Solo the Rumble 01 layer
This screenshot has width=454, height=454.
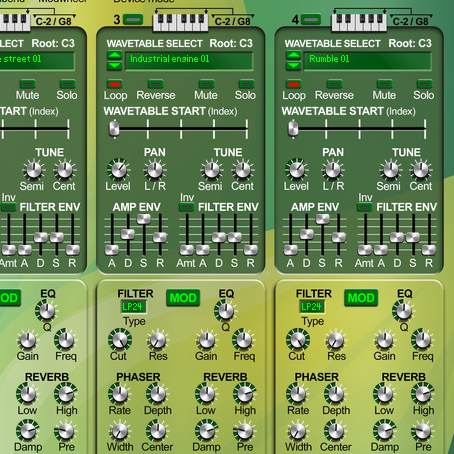tap(425, 83)
